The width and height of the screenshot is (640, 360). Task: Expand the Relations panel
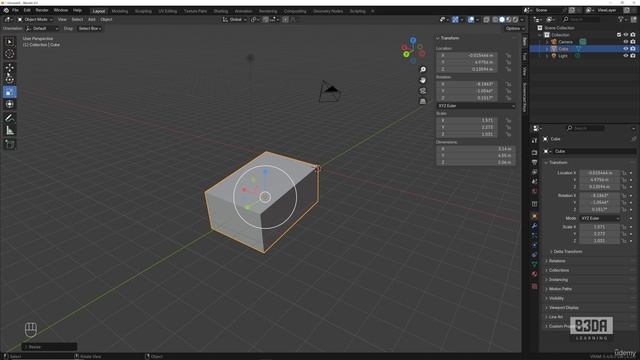click(557, 261)
